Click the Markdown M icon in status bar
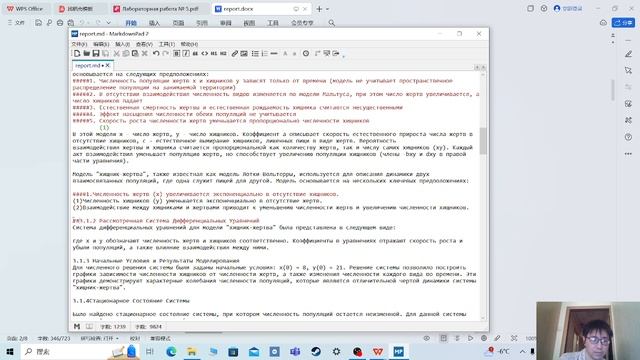Viewport: 640px width, 360px height. [77, 327]
